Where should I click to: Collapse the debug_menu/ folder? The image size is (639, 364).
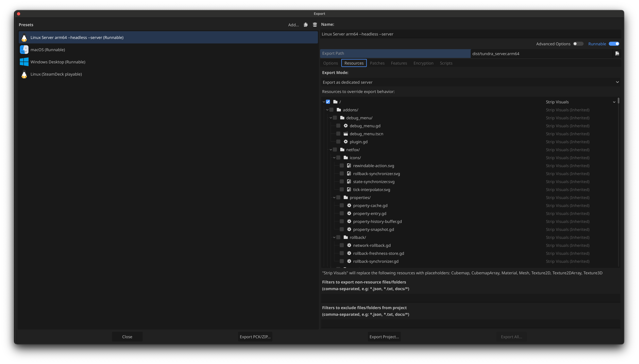click(x=331, y=118)
